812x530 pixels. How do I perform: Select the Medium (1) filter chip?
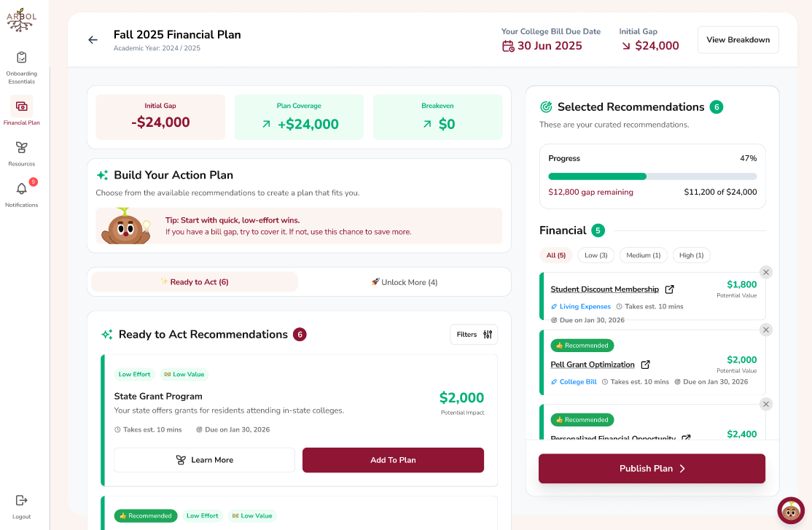(643, 255)
